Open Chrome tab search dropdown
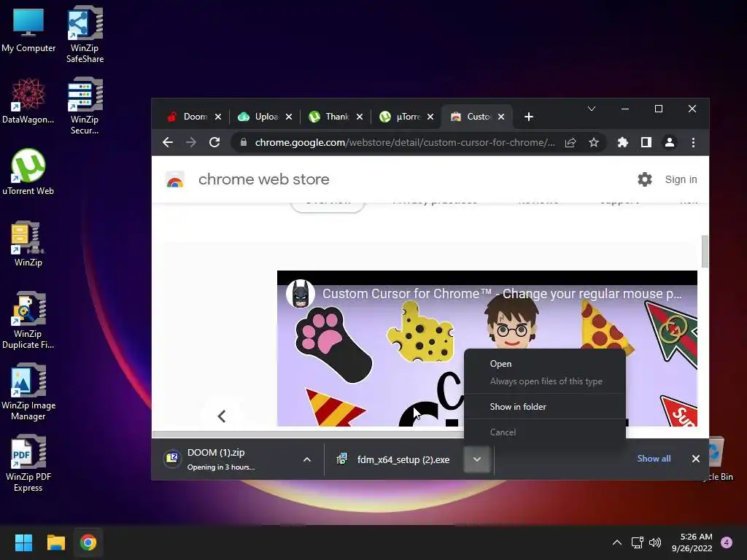This screenshot has width=747, height=560. point(591,109)
